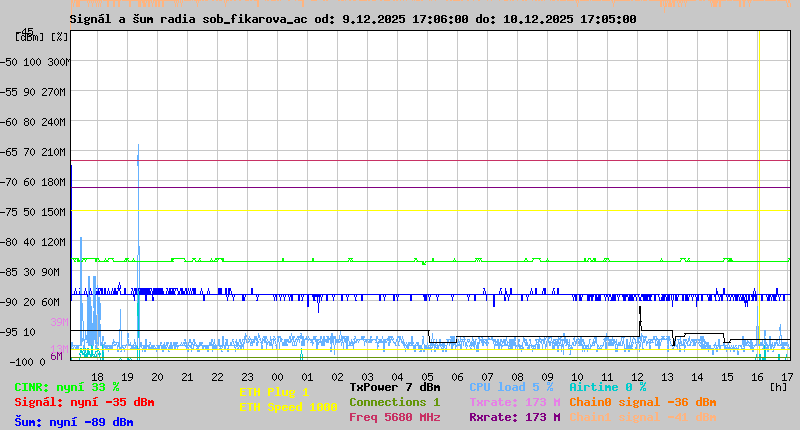The height and width of the screenshot is (430, 800).
Task: Click the '[dBm]' unit label at top left
Action: 30,37
